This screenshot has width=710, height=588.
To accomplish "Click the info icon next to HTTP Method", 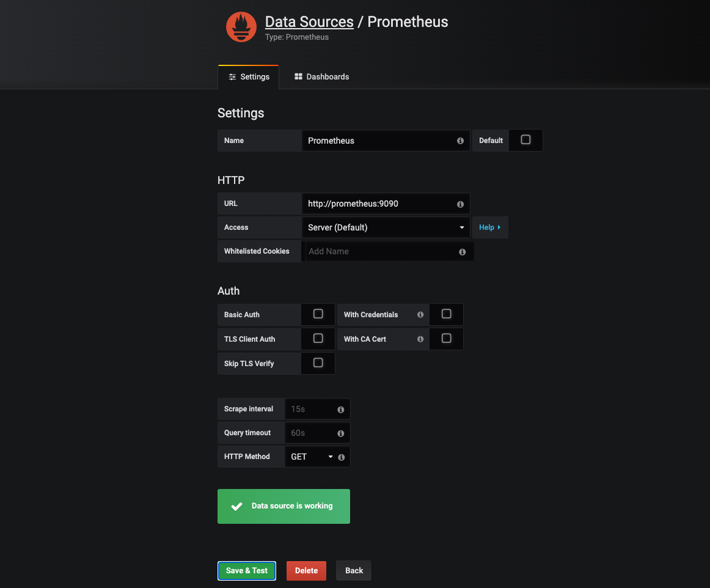I will [340, 457].
